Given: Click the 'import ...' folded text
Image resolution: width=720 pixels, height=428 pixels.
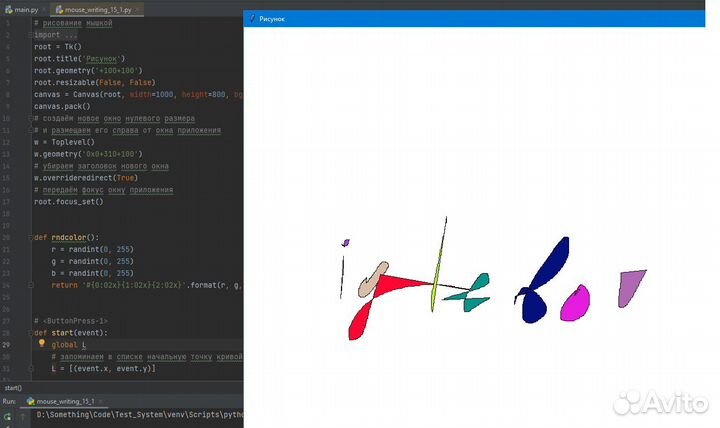Looking at the screenshot, I should pos(56,35).
